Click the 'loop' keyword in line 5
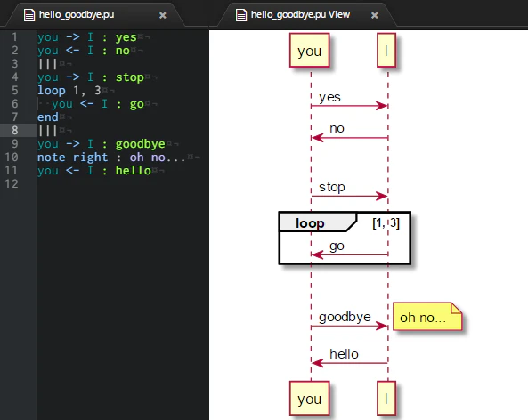528x420 pixels. tap(52, 91)
